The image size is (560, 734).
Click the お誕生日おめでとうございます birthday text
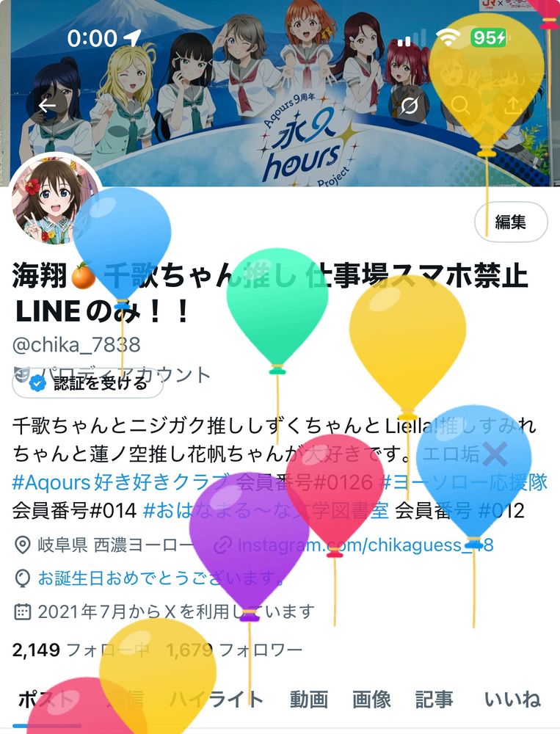161,578
